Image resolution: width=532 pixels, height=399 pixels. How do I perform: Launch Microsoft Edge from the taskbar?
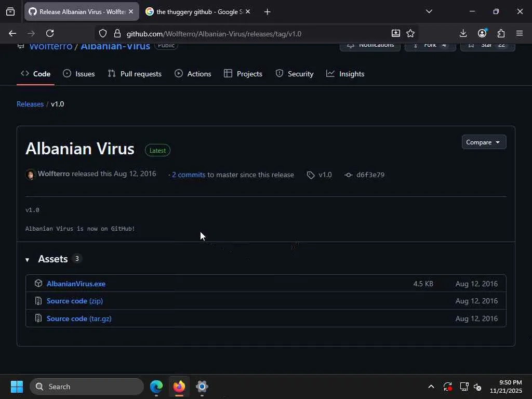[156, 387]
